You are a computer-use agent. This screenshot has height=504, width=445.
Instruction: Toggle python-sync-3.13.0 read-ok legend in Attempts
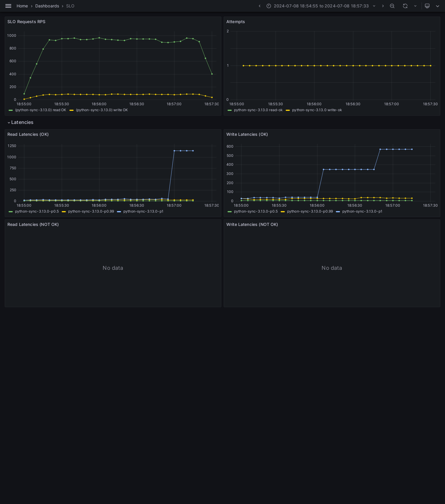point(258,110)
